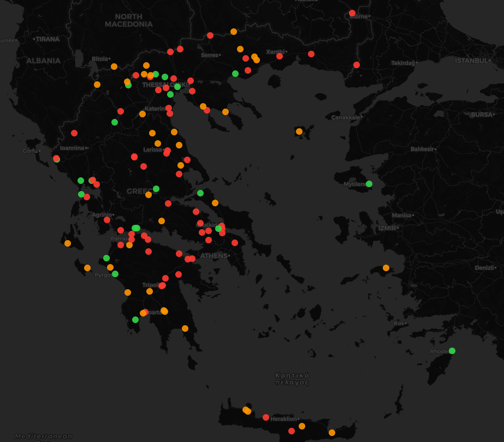Select the orange marker on Samos island
504x442 pixels.
pyautogui.click(x=386, y=268)
